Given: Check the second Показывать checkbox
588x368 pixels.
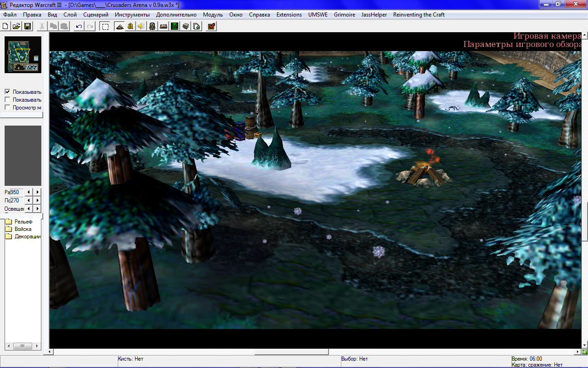Looking at the screenshot, I should click(7, 99).
